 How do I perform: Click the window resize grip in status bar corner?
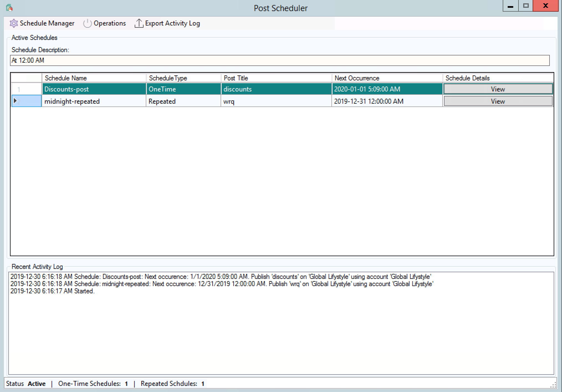coord(553,385)
